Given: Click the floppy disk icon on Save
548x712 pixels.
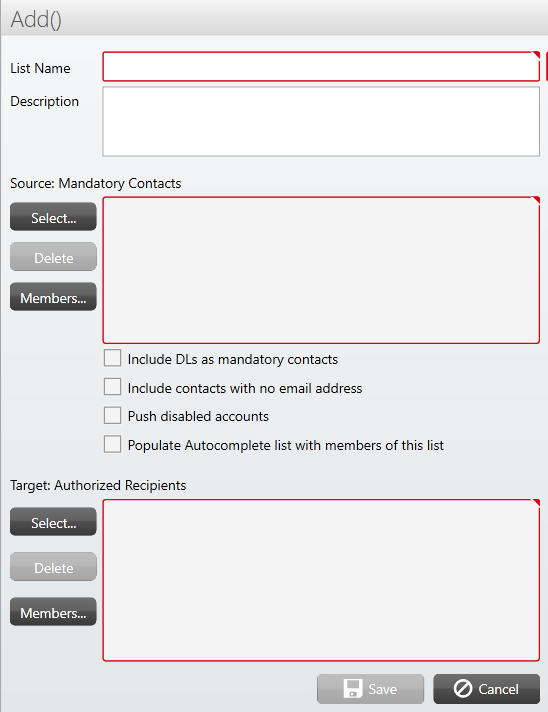Looking at the screenshot, I should (353, 688).
